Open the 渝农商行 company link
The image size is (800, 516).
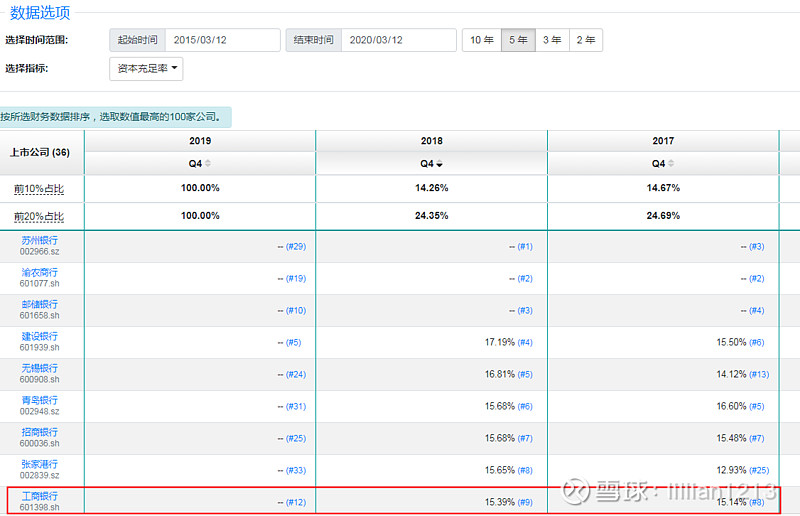click(40, 272)
